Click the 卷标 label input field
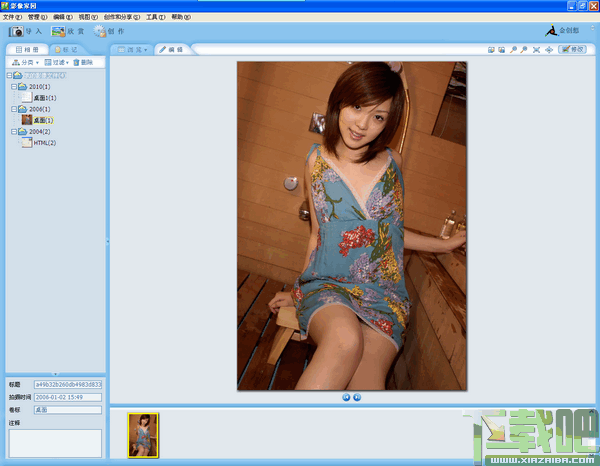This screenshot has width=600, height=466. click(68, 410)
